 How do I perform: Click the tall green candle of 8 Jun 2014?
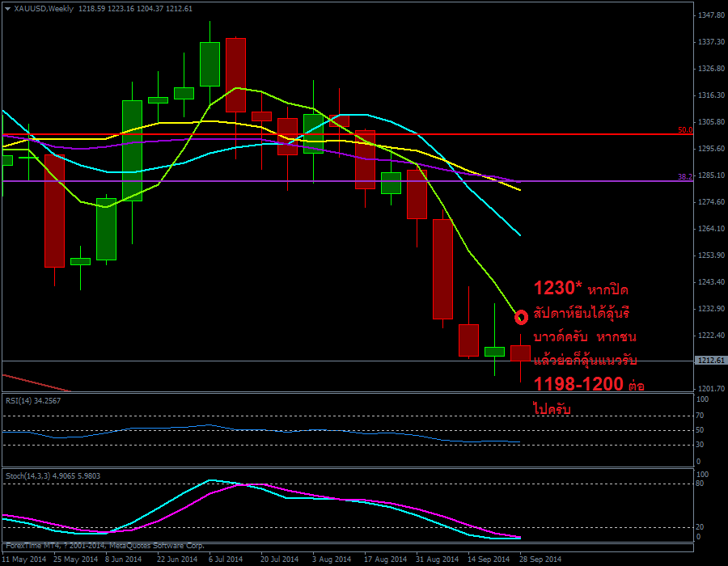click(x=132, y=150)
